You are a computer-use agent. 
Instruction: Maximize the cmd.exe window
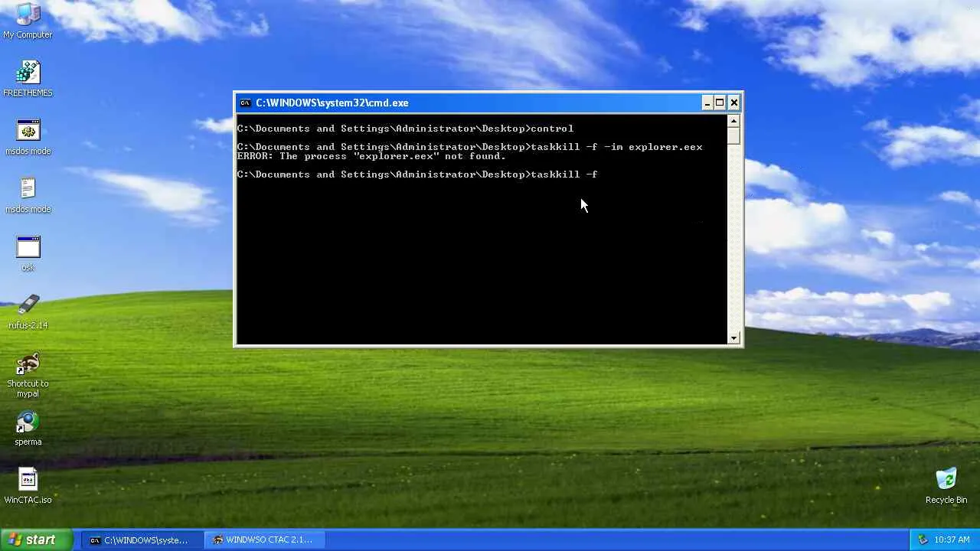(x=720, y=103)
